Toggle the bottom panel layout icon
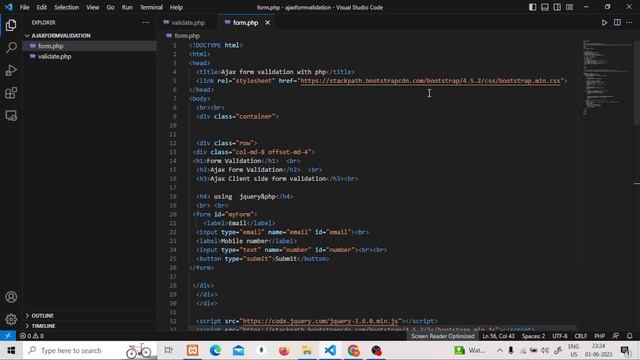Viewport: 640px width, 360px height. [544, 7]
